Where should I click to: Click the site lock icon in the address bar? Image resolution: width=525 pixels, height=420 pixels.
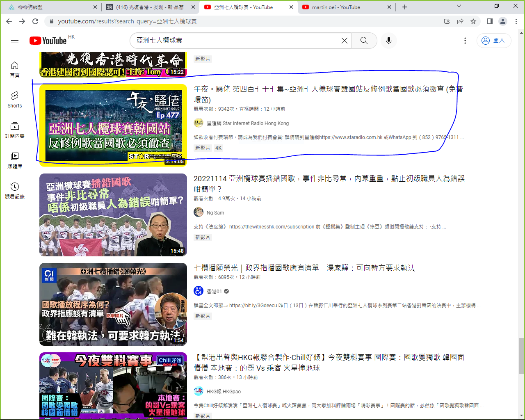point(51,21)
